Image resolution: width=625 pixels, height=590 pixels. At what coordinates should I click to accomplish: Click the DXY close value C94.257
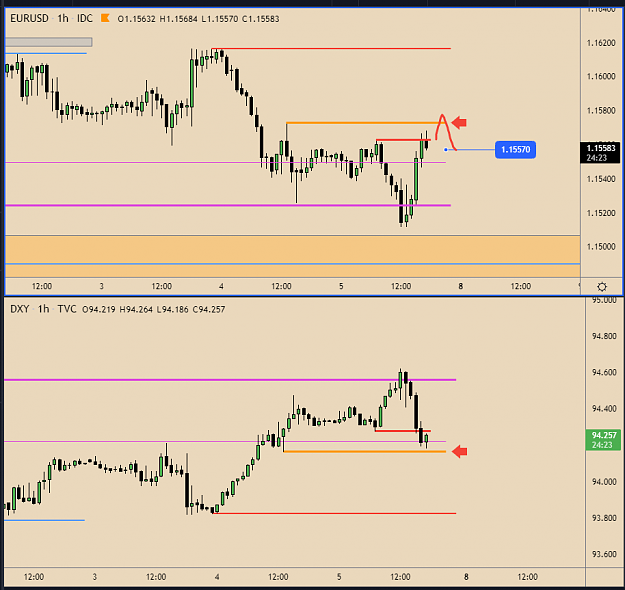pyautogui.click(x=209, y=309)
